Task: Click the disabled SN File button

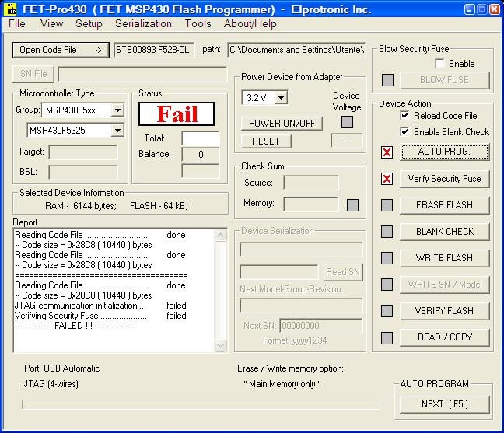Action: (x=33, y=74)
